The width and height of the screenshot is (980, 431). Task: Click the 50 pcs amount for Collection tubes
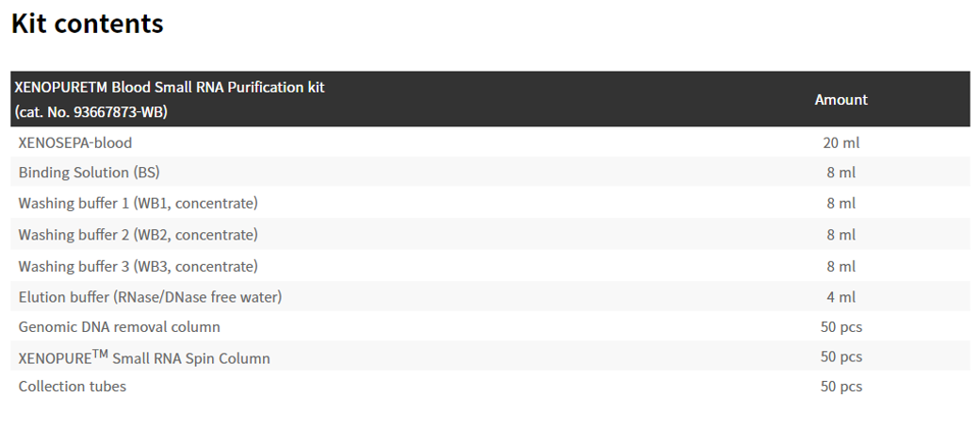(841, 387)
